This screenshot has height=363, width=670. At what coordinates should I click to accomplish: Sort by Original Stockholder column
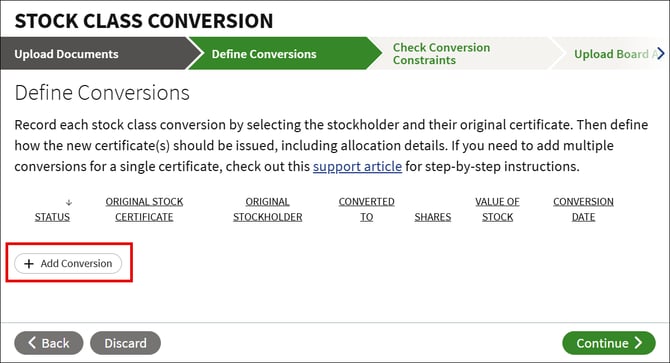click(267, 209)
